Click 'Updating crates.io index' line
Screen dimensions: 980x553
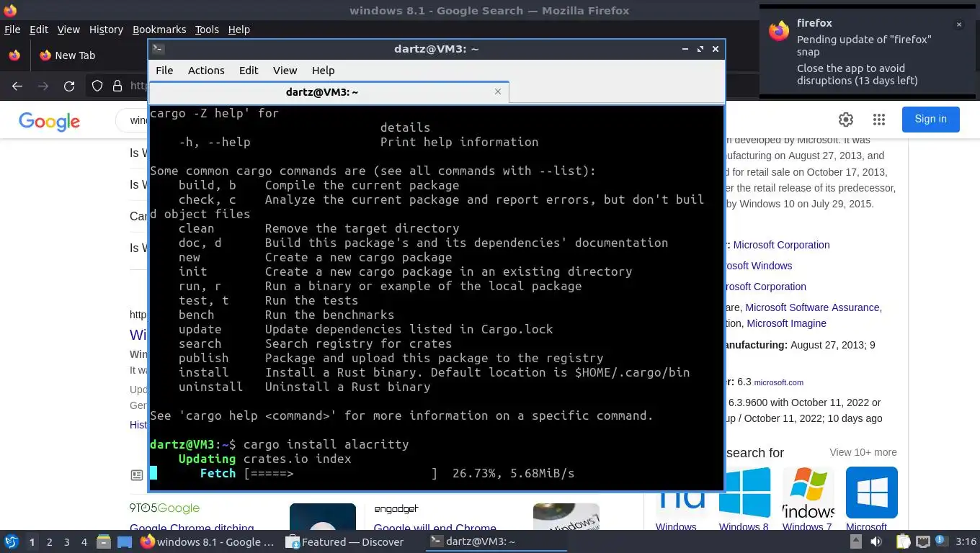click(265, 459)
